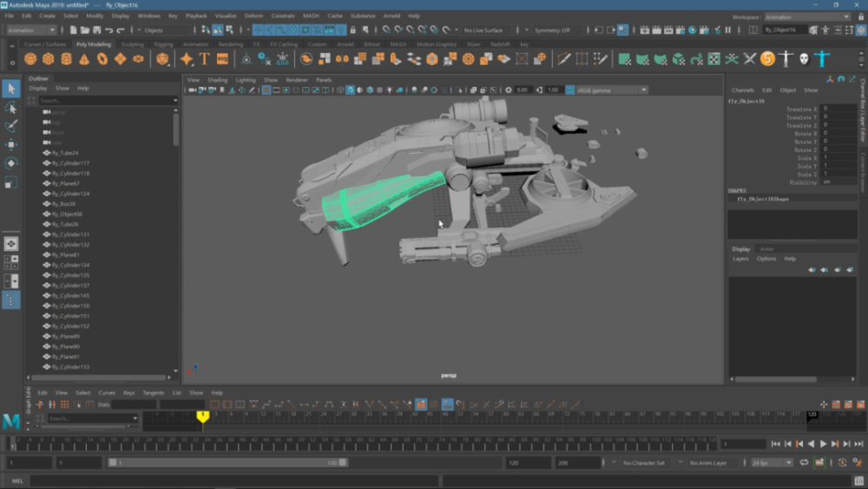The height and width of the screenshot is (489, 868).
Task: Activate the Select tool arrow in toolbox
Action: click(x=11, y=89)
